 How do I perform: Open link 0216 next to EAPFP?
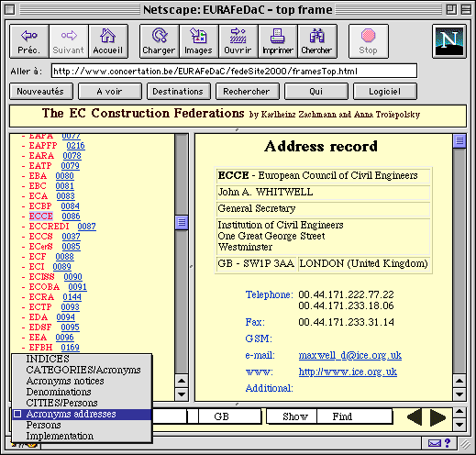[x=75, y=146]
